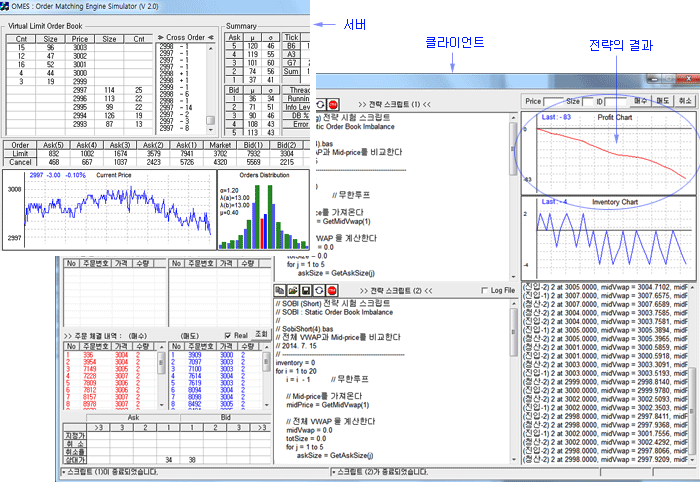Screen dimensions: 700x482
Task: Click the 지정가 row label
Action: tap(75, 436)
